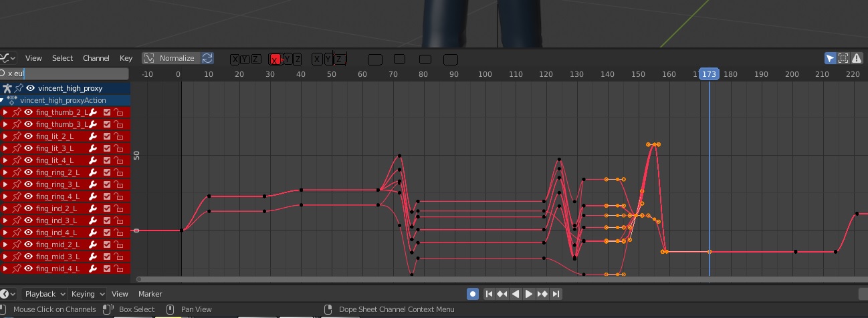The image size is (868, 318).
Task: Toggle modifiers wrench on fing_mid_4_L
Action: click(94, 269)
